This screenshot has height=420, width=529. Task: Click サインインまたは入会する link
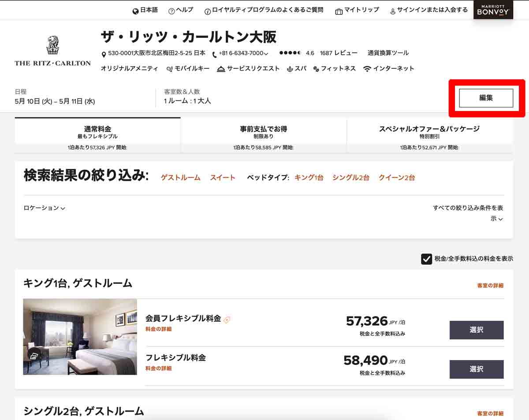tap(432, 10)
